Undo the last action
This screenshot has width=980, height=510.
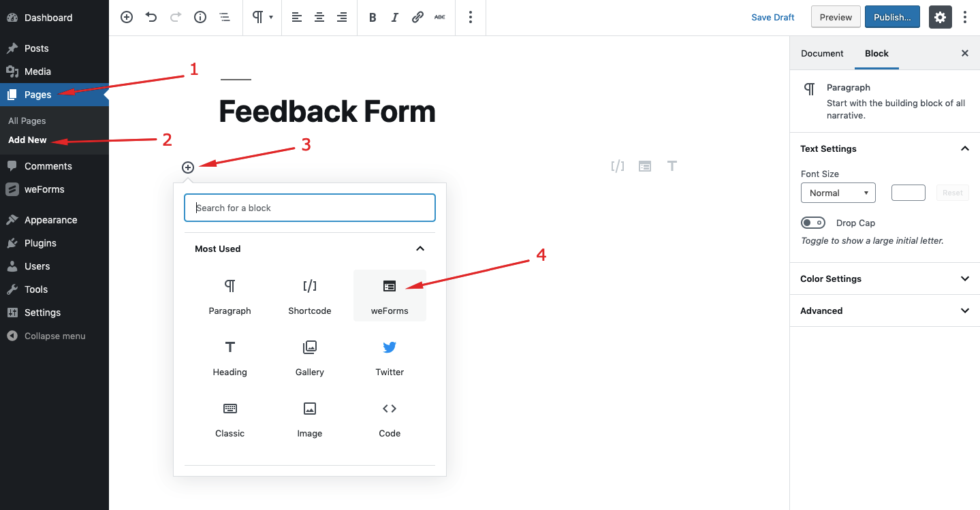pos(151,18)
